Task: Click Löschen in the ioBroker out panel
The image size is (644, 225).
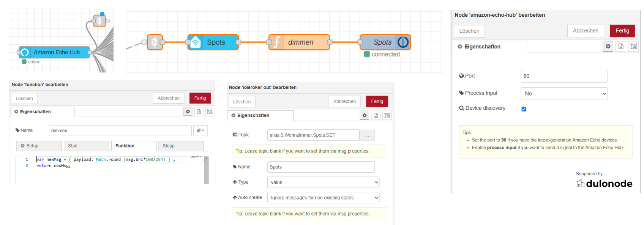Action: click(x=241, y=102)
